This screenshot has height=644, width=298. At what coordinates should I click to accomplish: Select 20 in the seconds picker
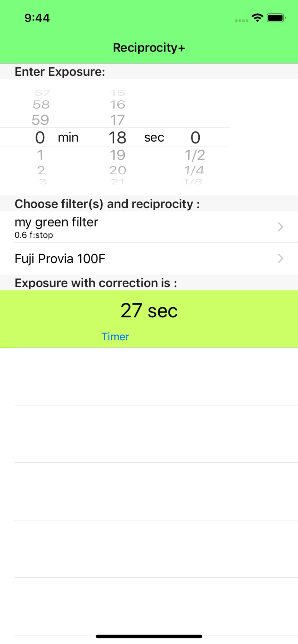tap(117, 171)
